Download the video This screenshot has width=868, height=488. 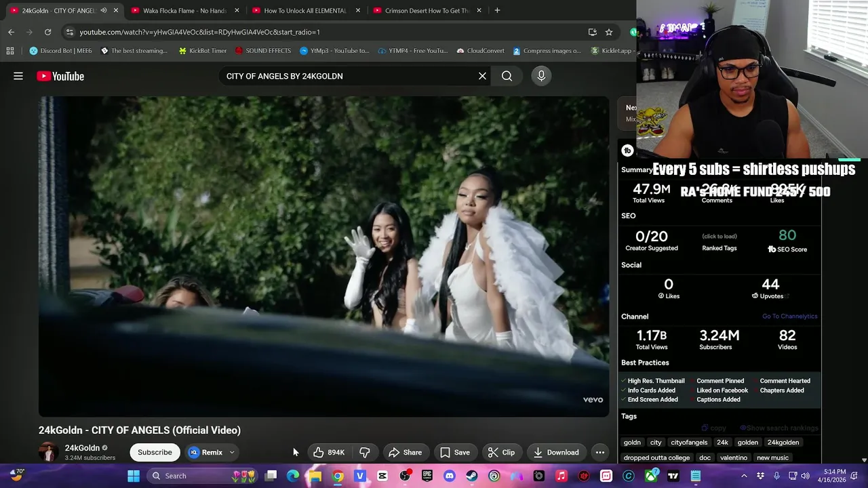click(556, 452)
